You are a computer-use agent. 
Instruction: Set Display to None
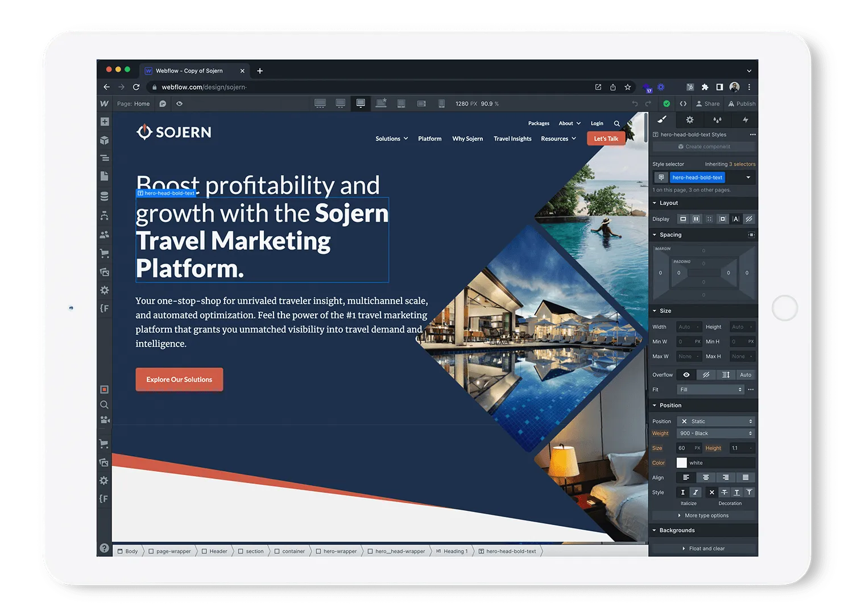pos(749,219)
